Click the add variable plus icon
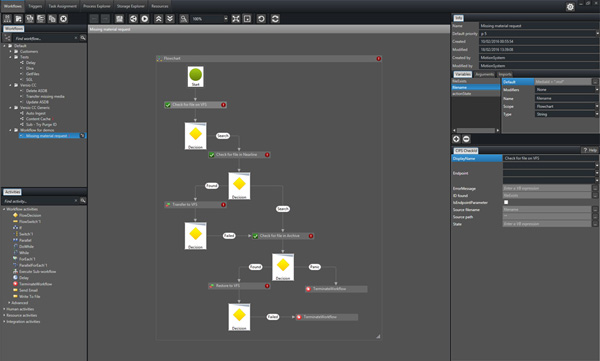Screen dimensions: 600x361 [456, 139]
